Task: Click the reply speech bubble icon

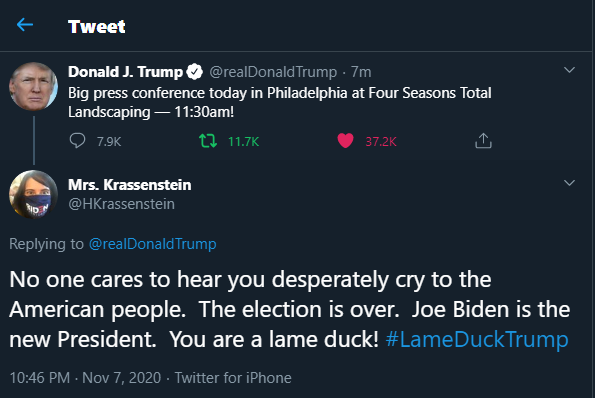Action: pyautogui.click(x=77, y=141)
